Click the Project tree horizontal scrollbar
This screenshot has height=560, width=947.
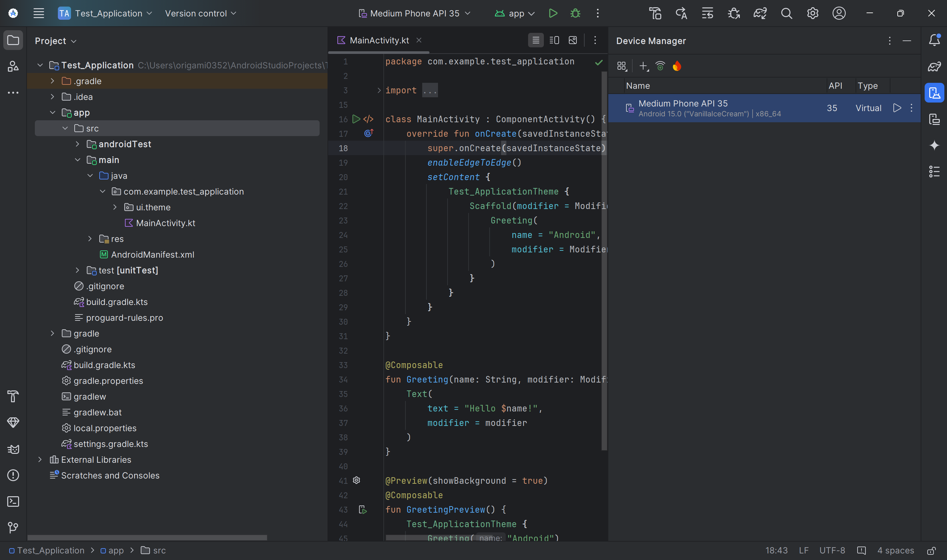pyautogui.click(x=147, y=537)
